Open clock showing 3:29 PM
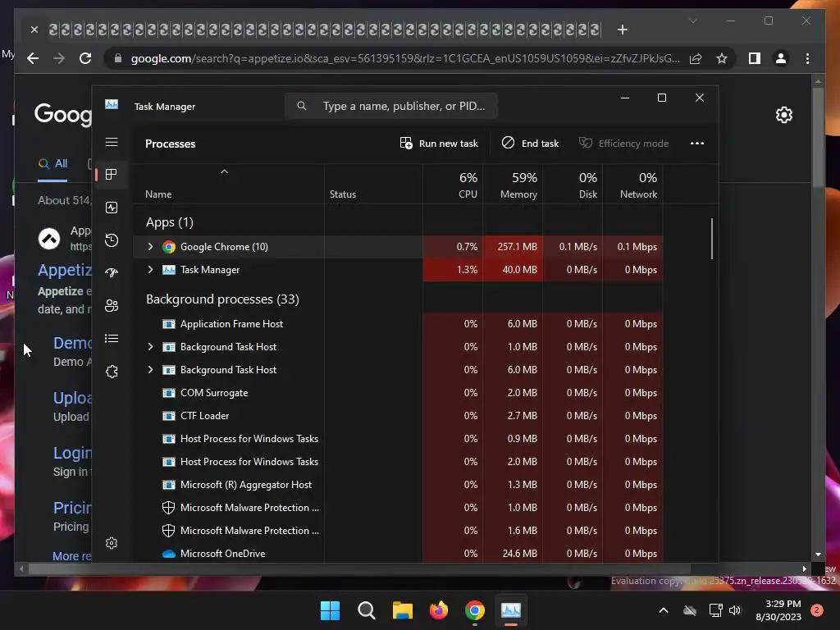 [x=778, y=610]
